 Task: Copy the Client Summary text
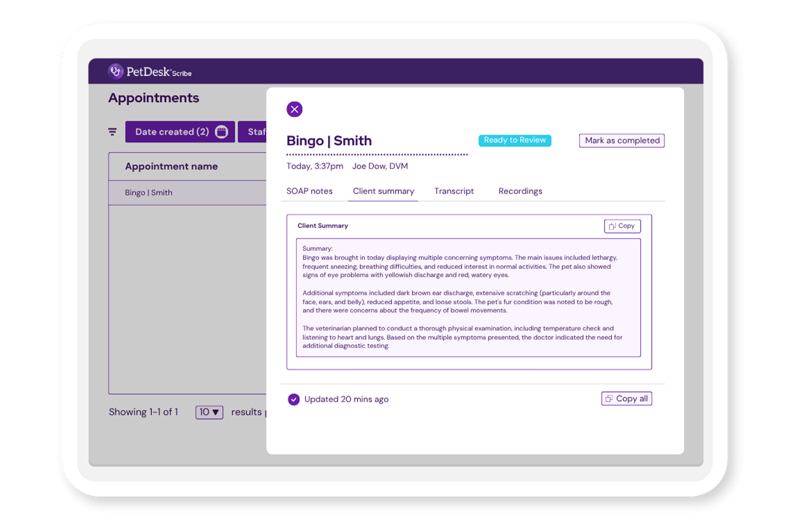point(622,226)
